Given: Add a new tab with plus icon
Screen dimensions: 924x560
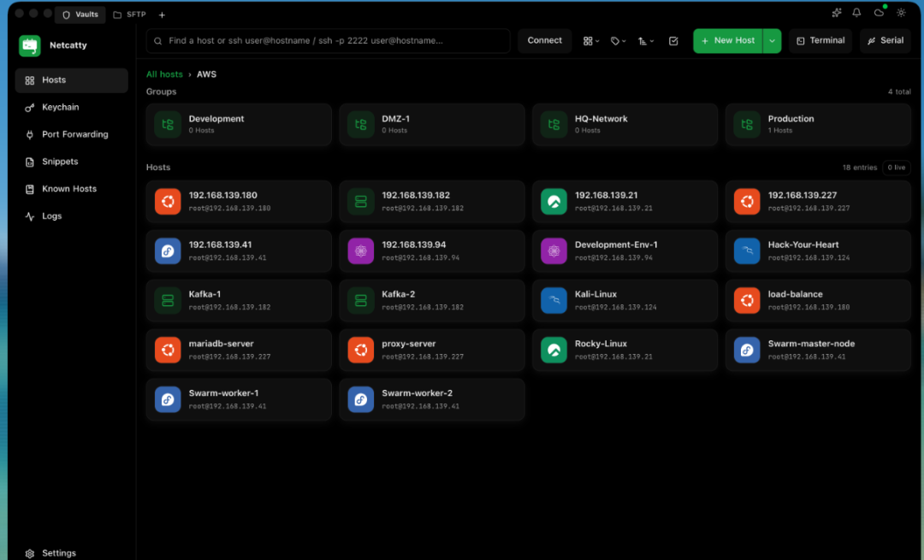Looking at the screenshot, I should 162,15.
